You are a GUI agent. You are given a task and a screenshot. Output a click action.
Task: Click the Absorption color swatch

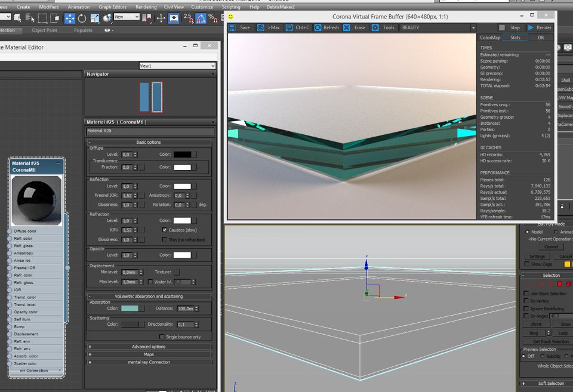point(130,308)
